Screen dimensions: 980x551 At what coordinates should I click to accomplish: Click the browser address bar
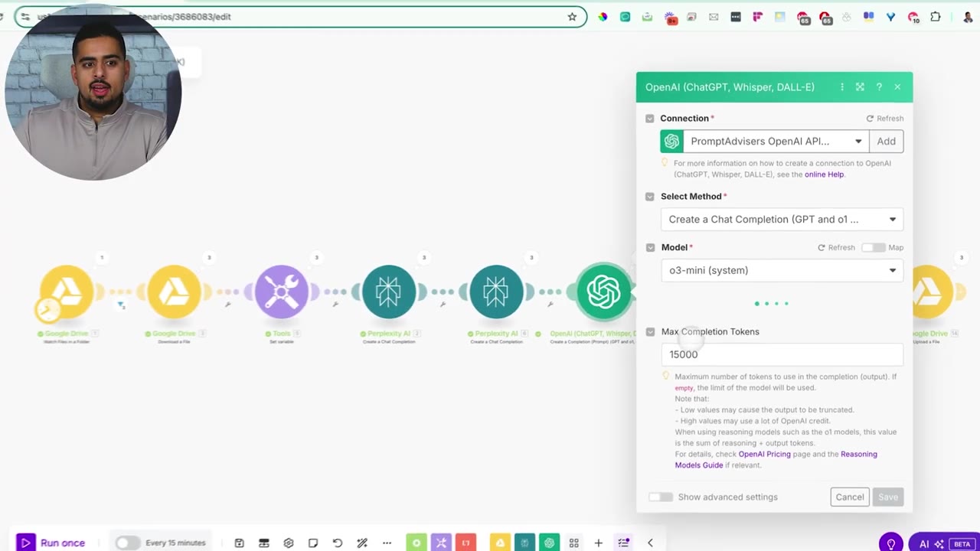pos(300,17)
